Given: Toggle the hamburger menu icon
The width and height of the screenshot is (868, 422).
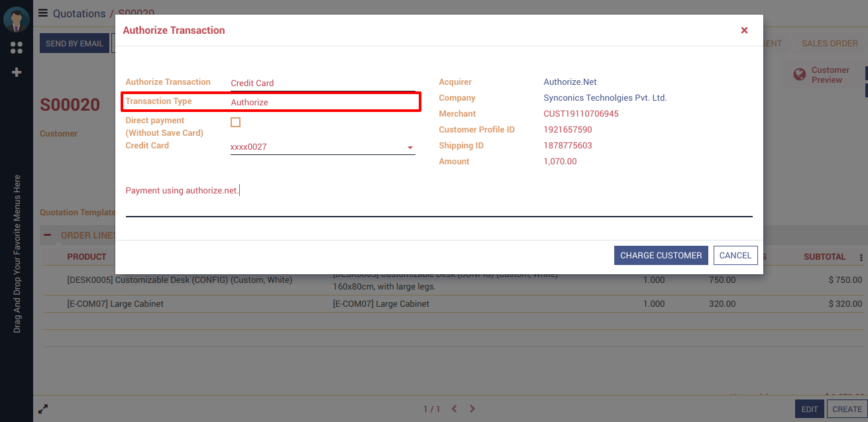Looking at the screenshot, I should 43,13.
